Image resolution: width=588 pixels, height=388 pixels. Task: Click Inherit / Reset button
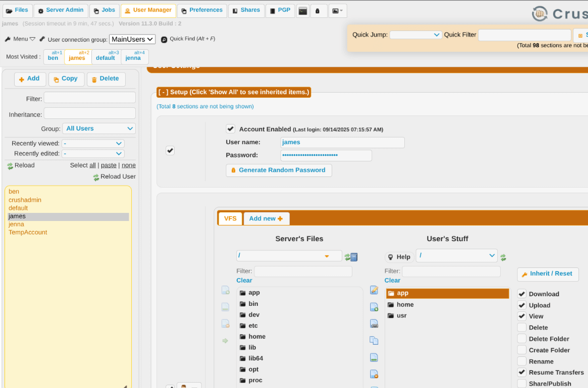coord(548,274)
